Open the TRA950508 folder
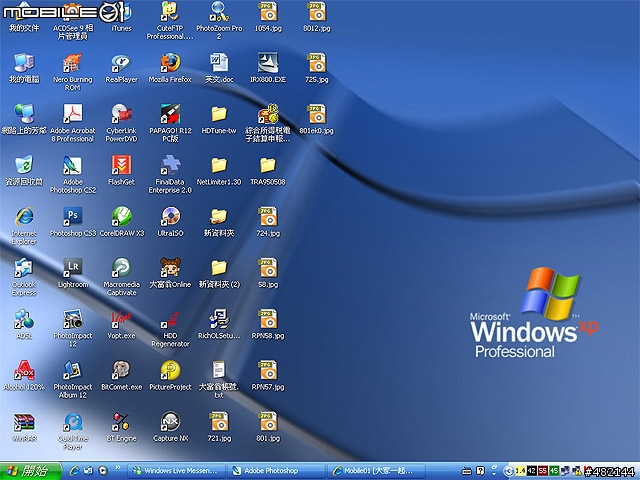 tap(268, 171)
